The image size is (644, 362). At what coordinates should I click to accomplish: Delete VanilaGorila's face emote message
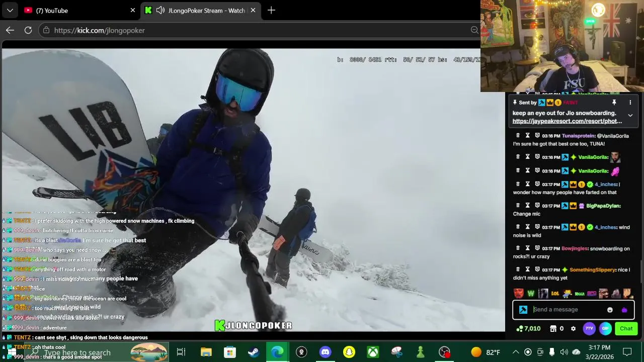518,157
